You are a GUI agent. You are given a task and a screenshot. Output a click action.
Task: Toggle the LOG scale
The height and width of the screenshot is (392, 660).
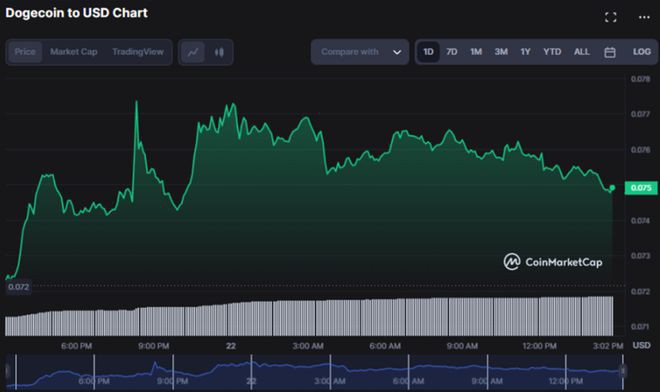[641, 52]
